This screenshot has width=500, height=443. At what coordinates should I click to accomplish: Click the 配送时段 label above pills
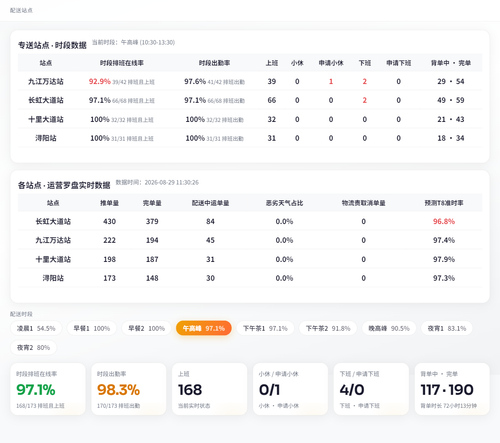tap(21, 314)
